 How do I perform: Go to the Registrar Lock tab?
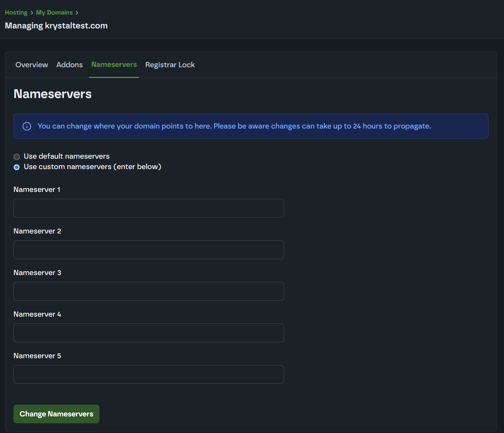click(x=170, y=65)
